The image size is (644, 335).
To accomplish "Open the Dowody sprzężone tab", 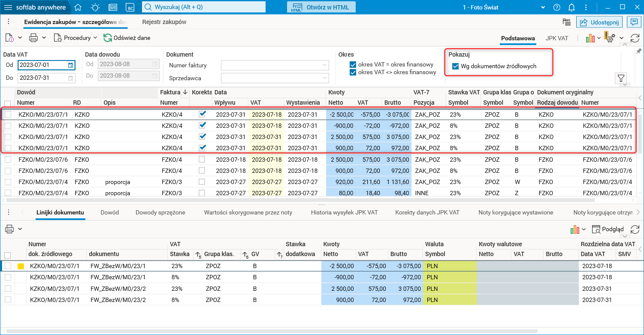I will click(160, 212).
